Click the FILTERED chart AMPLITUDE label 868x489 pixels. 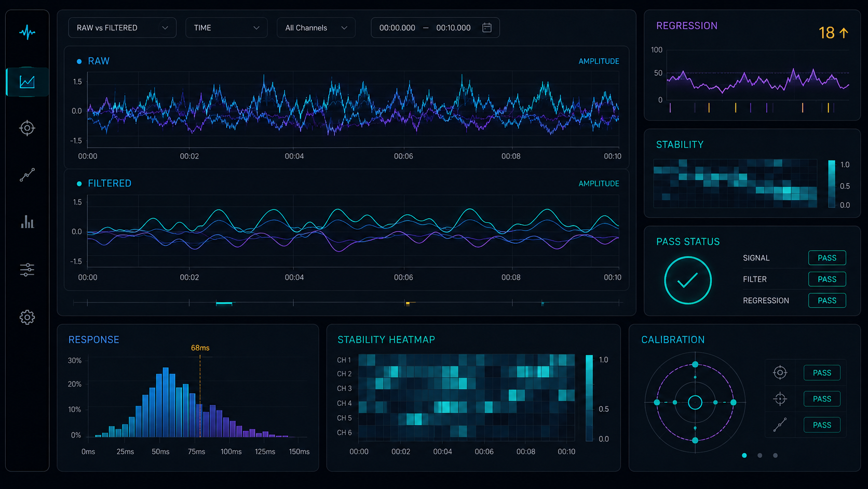pyautogui.click(x=599, y=183)
